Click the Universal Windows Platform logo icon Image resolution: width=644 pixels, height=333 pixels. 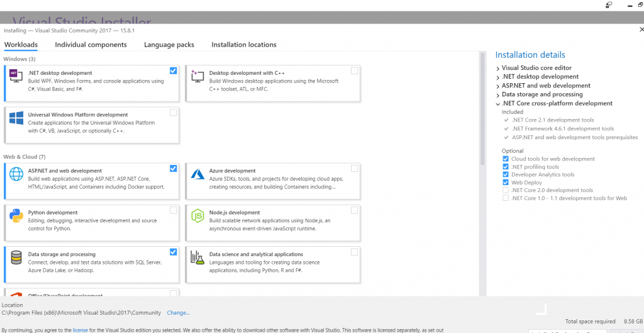16,118
